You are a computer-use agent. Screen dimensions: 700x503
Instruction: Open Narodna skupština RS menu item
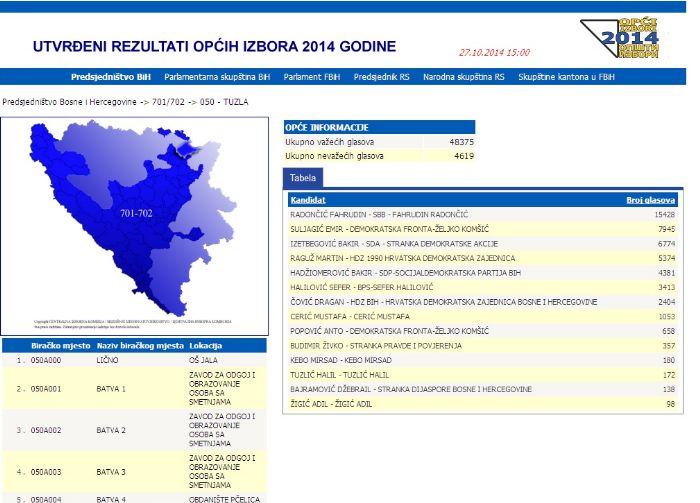463,77
